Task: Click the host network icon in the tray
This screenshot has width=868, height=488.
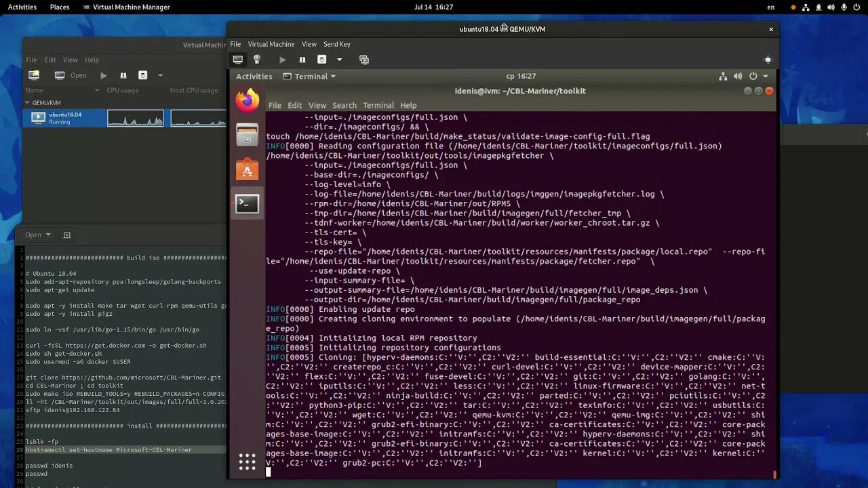Action: pyautogui.click(x=805, y=7)
